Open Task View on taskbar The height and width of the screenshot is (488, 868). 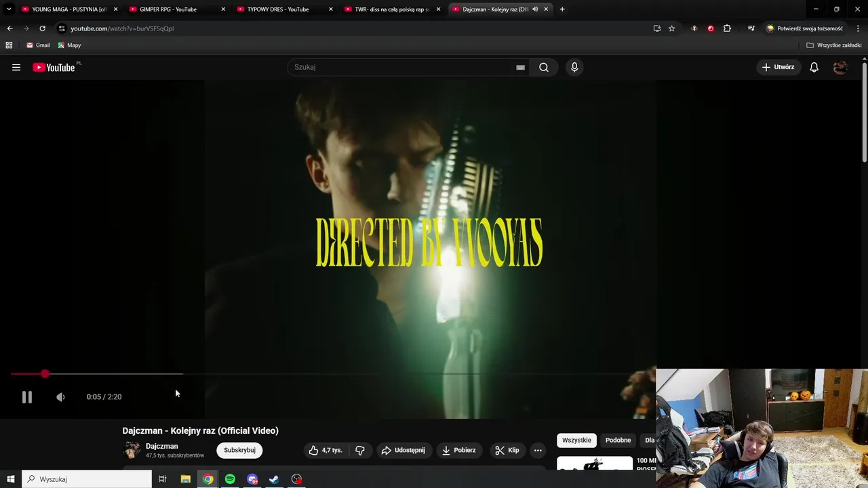tap(163, 479)
